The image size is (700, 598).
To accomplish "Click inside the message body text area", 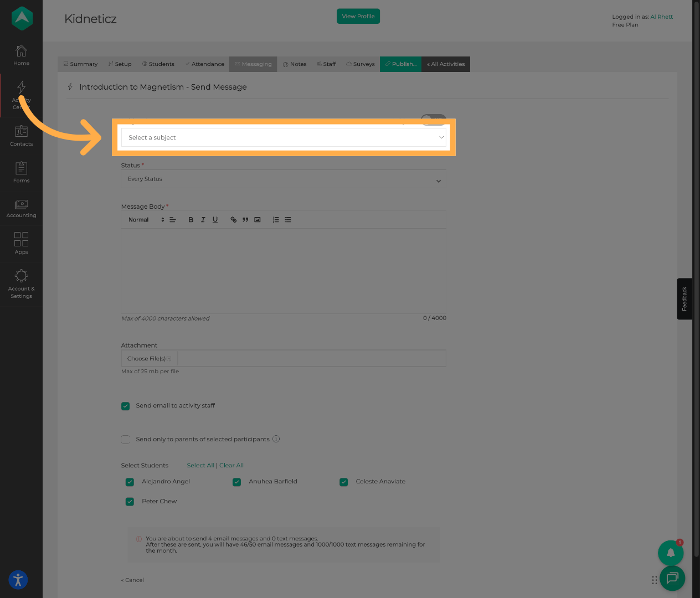I will (283, 270).
